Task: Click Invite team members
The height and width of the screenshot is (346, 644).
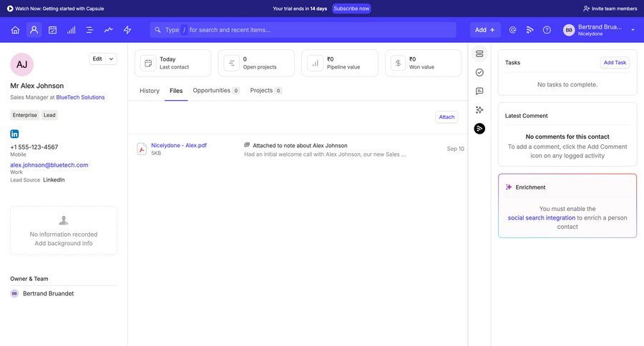Action: [610, 9]
